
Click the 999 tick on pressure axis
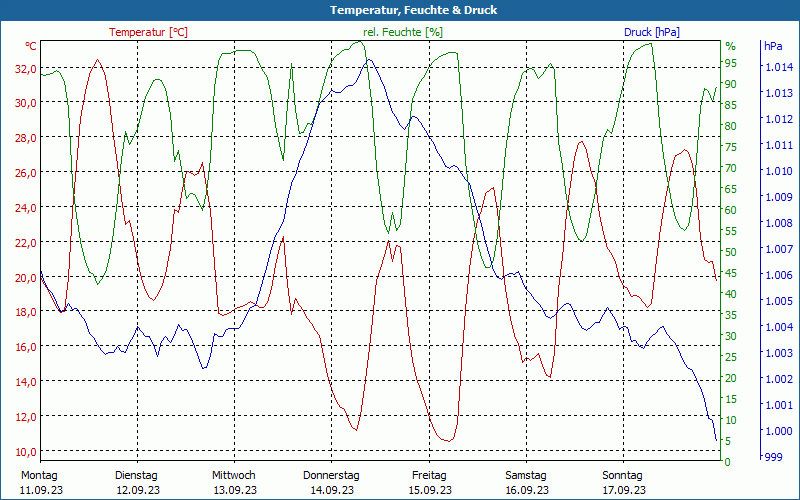[772, 457]
